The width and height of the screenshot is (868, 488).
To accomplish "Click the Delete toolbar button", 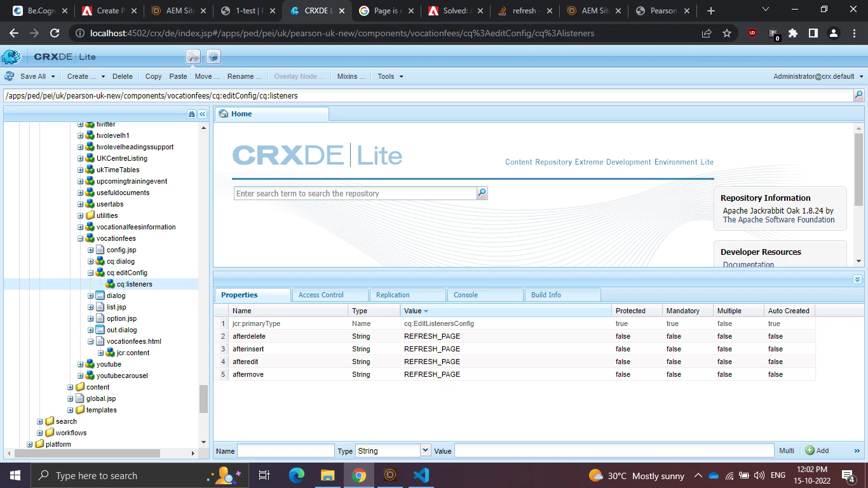I will (123, 76).
